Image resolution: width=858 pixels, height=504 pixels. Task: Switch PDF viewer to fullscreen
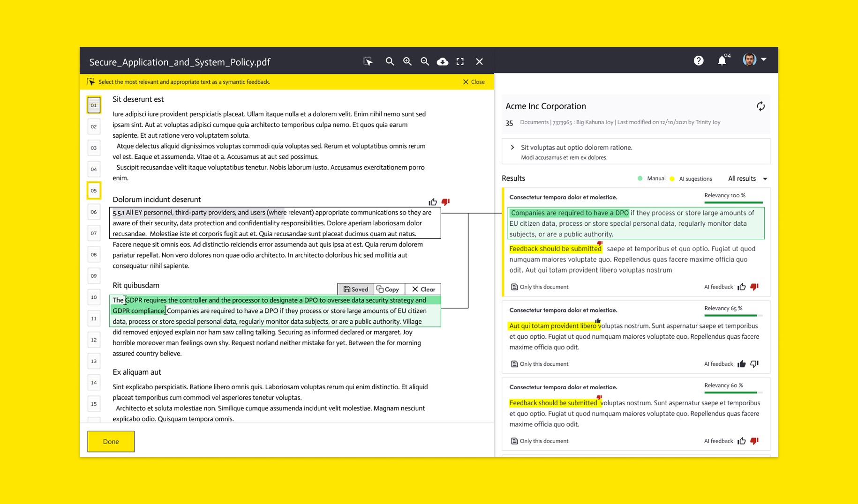(x=460, y=61)
